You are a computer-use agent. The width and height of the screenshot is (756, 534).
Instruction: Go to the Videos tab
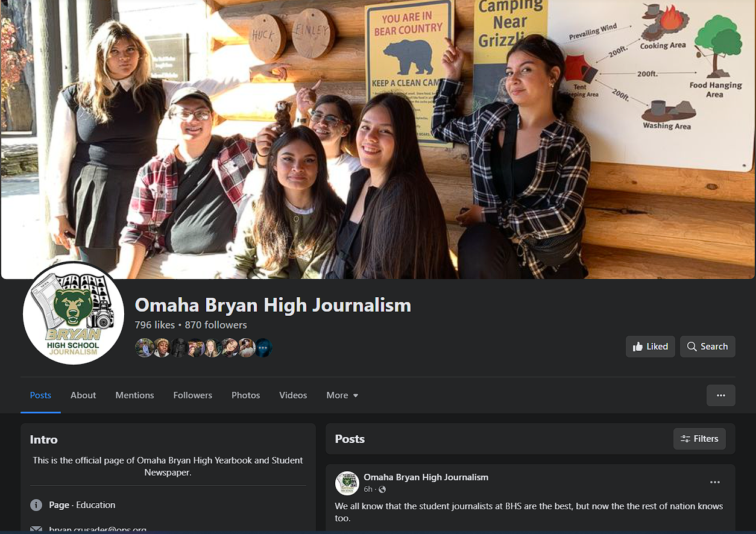click(293, 395)
